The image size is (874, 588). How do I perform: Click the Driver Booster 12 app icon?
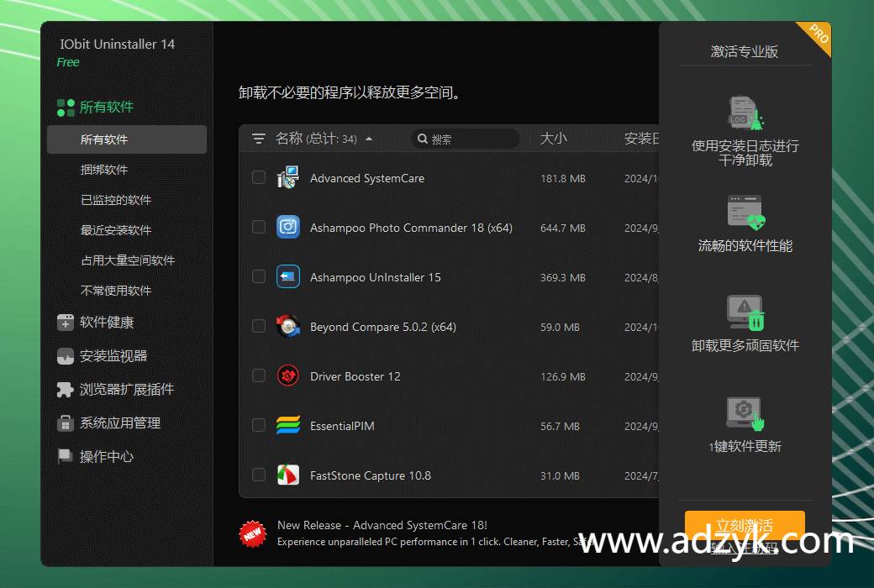coord(288,376)
